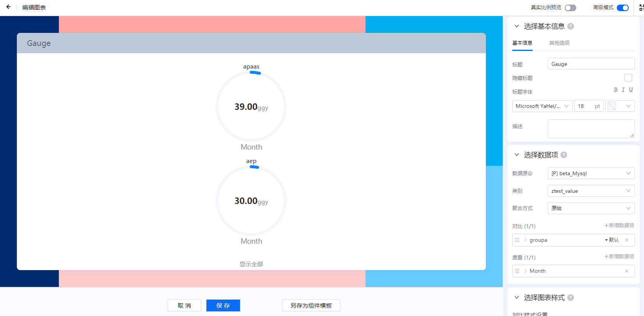Remove the Month measure item

click(626, 271)
